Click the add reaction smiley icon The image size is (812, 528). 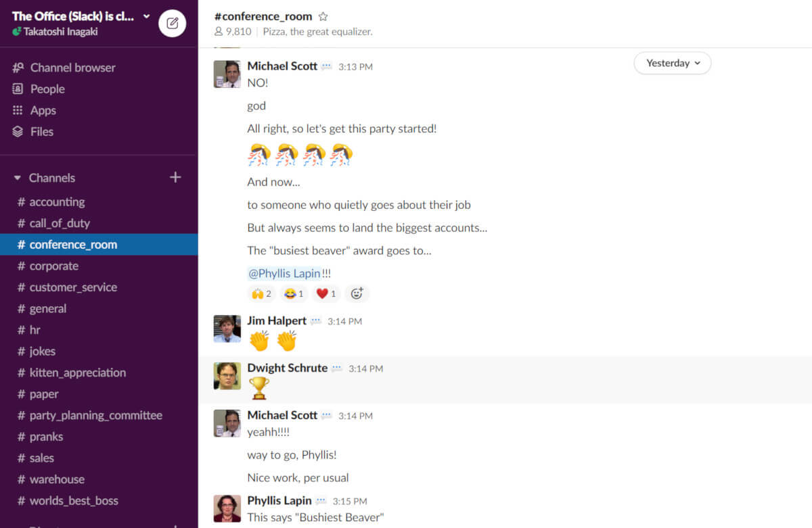pyautogui.click(x=357, y=293)
